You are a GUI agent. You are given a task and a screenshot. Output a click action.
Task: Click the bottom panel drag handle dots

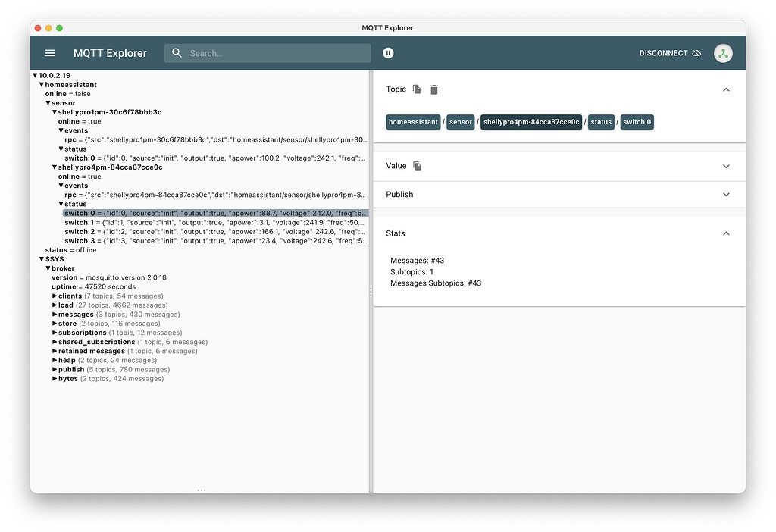click(x=202, y=490)
